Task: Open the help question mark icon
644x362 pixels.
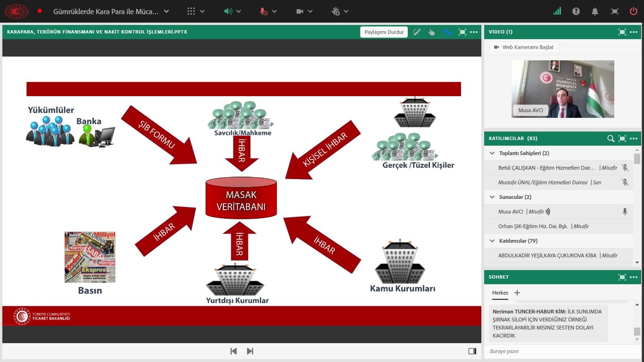Action: (x=576, y=11)
